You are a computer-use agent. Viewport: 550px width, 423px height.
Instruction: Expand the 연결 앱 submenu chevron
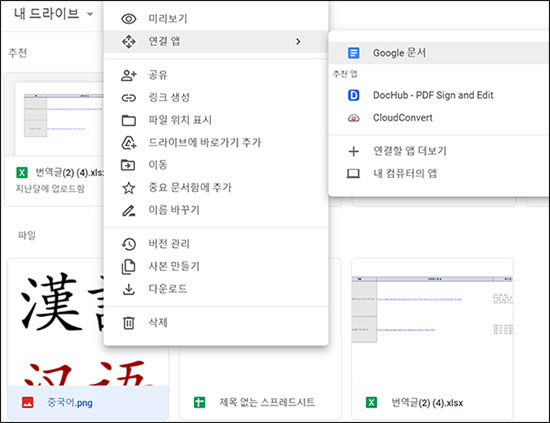click(298, 41)
